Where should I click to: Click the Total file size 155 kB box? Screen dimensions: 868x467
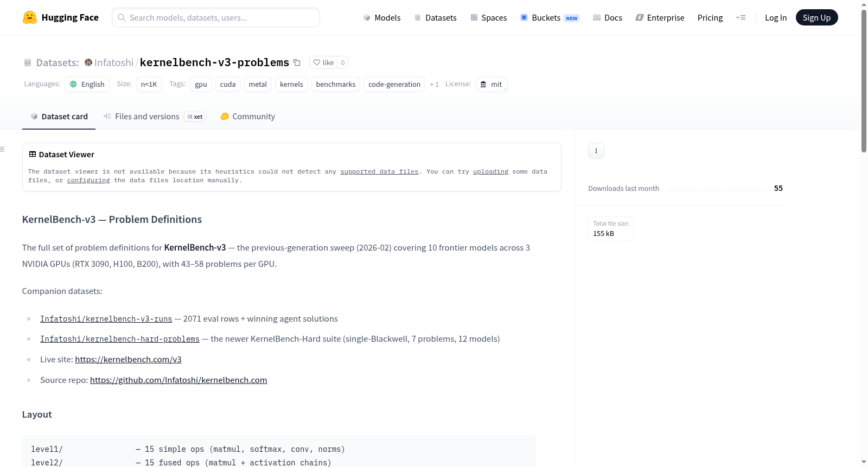point(611,229)
